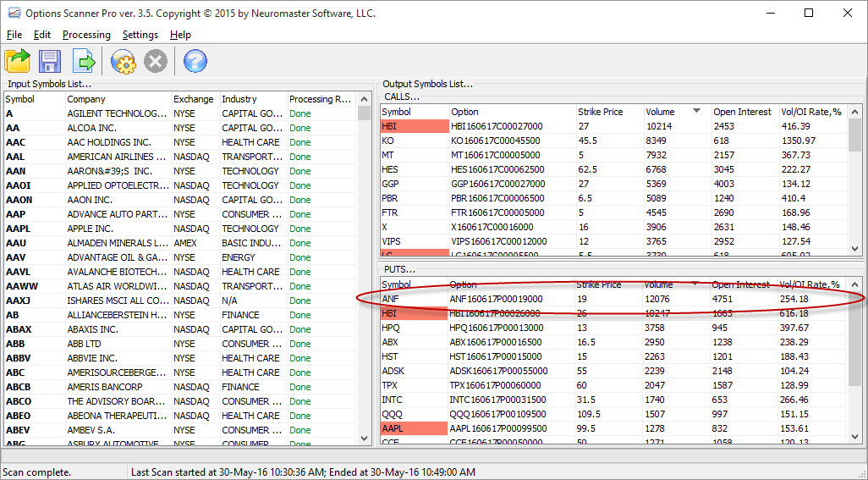
Task: Select ADSK160617P00055000 put option
Action: point(499,371)
